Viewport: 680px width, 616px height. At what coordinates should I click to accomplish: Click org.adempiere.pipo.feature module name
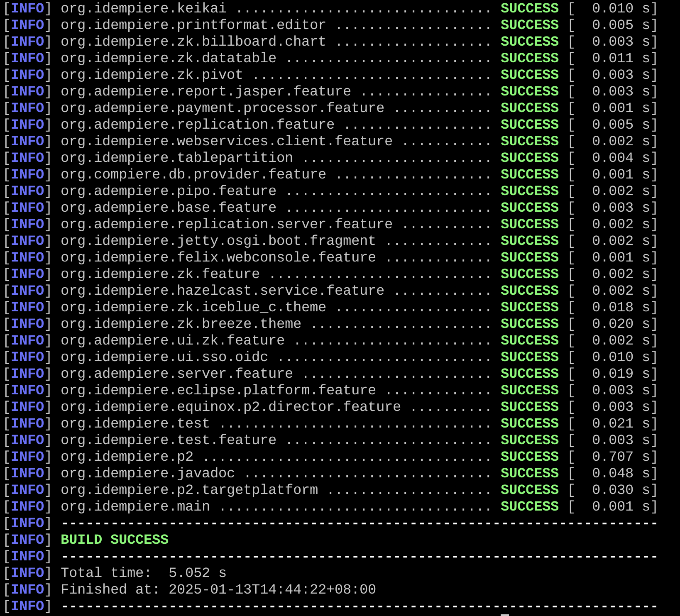tap(169, 191)
